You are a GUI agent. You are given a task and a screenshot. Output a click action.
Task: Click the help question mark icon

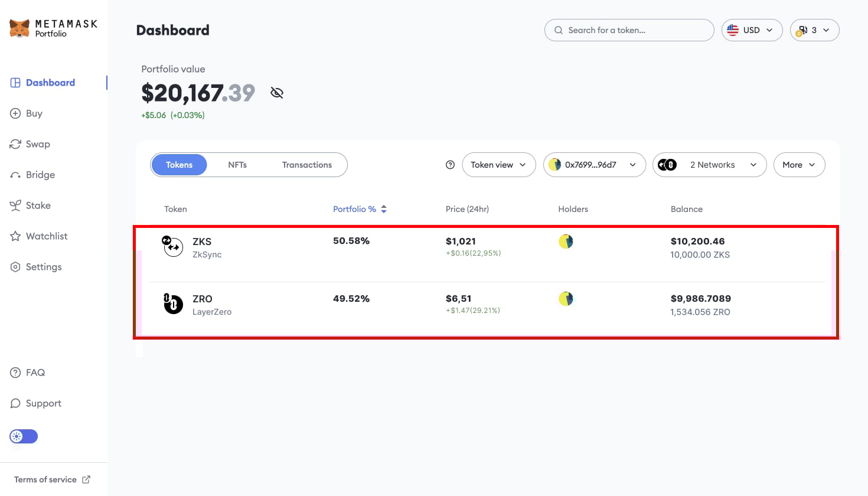450,165
